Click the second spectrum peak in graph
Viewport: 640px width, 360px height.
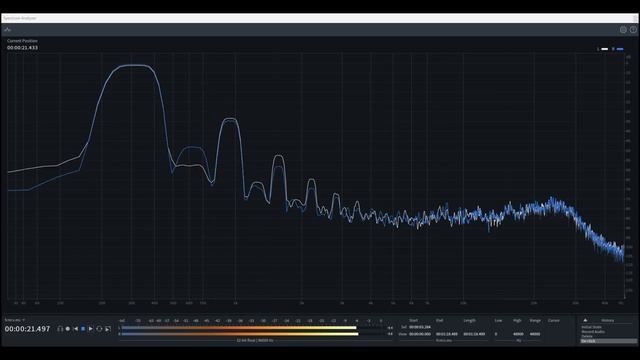(x=230, y=119)
